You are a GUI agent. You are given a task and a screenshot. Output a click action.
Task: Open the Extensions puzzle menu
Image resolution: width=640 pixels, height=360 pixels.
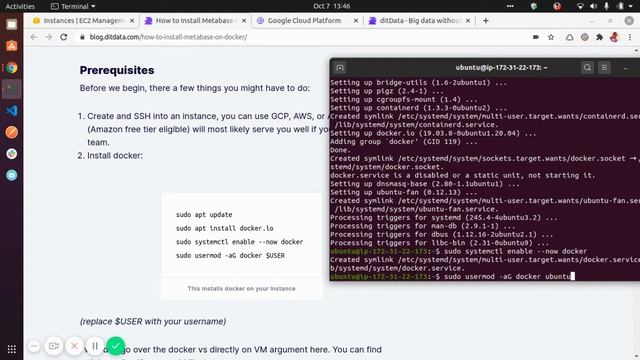click(599, 37)
